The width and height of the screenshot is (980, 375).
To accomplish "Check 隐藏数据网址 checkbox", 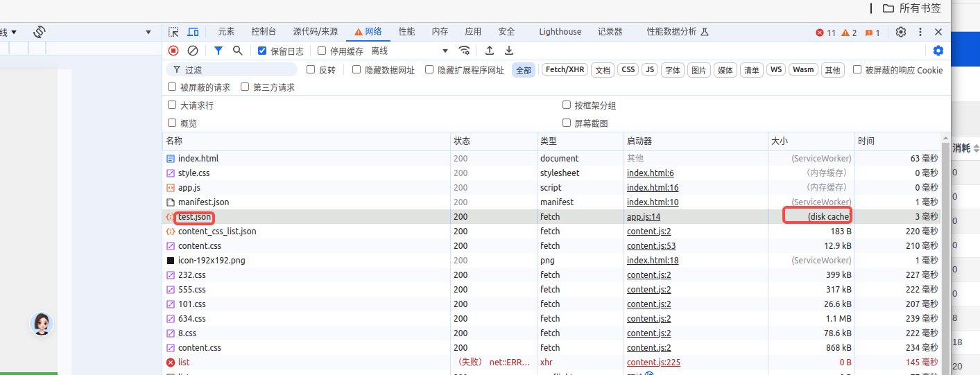I will pos(356,69).
